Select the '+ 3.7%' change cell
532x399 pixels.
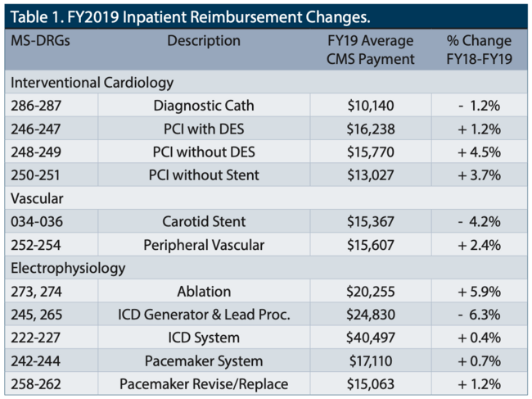point(479,175)
